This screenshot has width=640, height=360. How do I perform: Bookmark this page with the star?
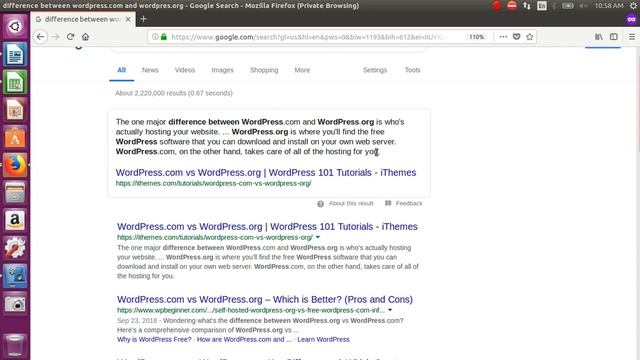tap(529, 37)
